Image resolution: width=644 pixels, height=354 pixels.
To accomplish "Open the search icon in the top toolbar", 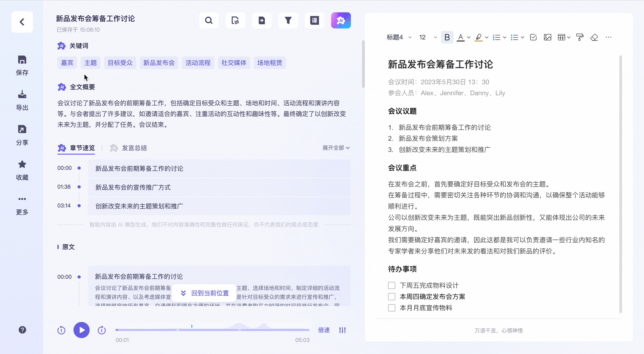I will click(209, 20).
